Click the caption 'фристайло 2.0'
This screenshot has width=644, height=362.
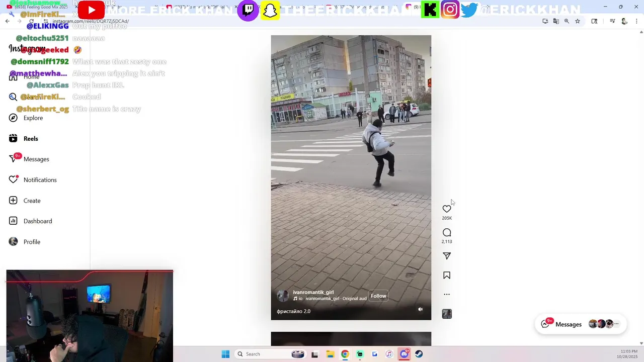coord(293,311)
